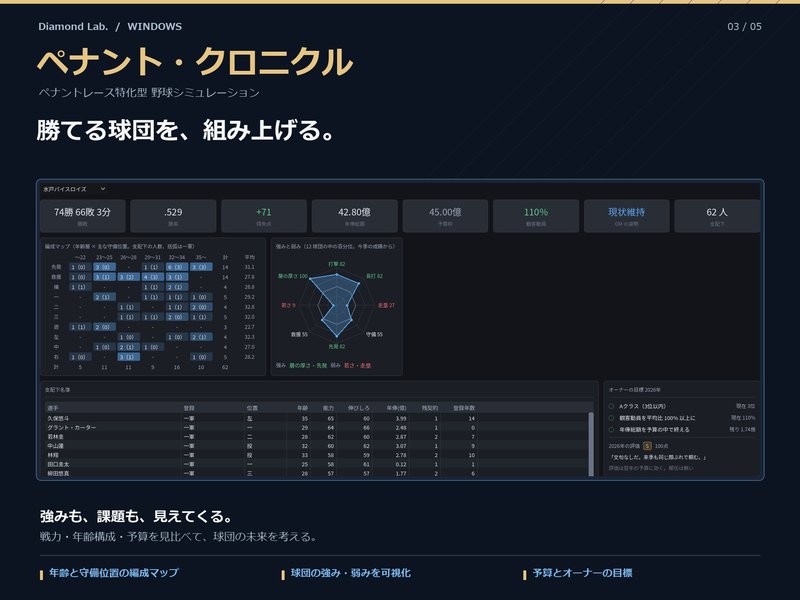Click the 74勝 66敗 3分 record card
The image size is (800, 600).
(83, 216)
